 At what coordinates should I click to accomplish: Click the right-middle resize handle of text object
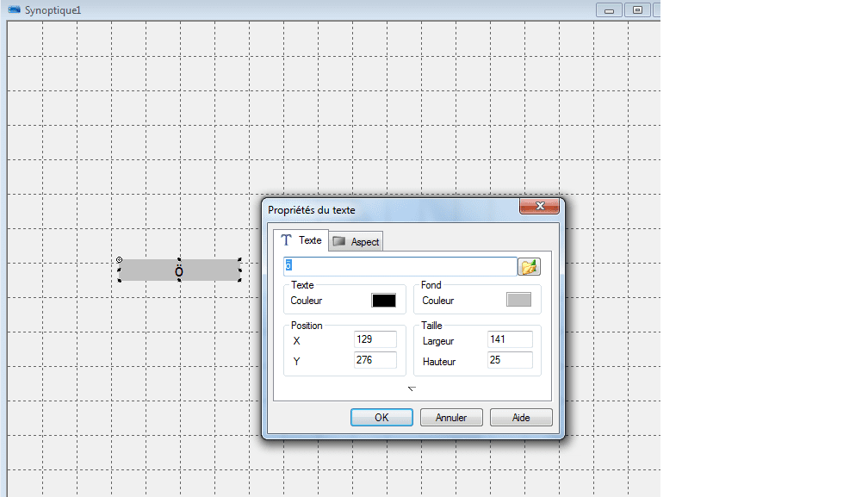tap(240, 270)
